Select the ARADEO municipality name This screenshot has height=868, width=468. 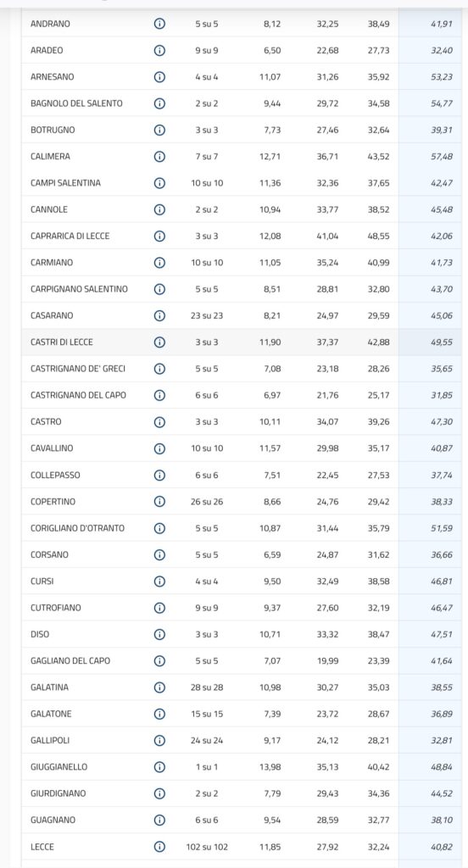click(x=47, y=50)
